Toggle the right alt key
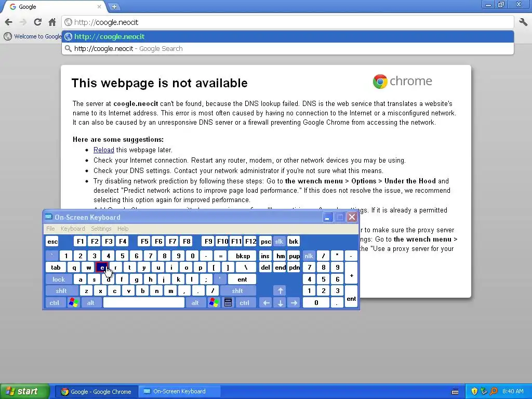This screenshot has height=399, width=532. tap(195, 303)
